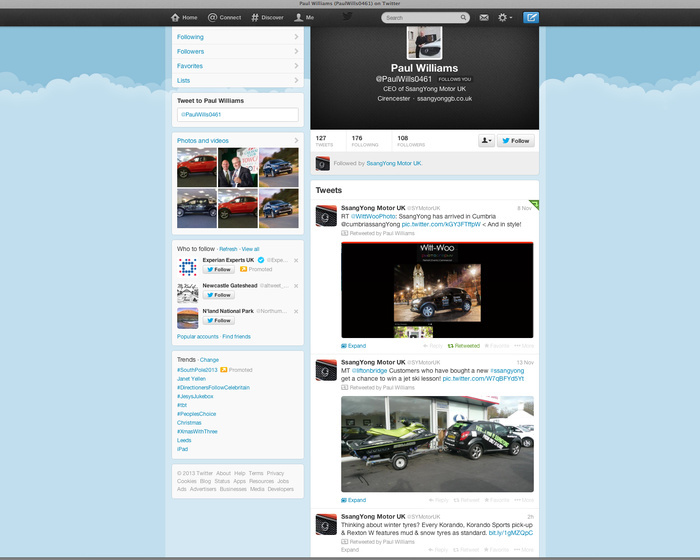Viewport: 700px width, 560px height.
Task: Click the Tweet to Paul Williams input box
Action: [x=238, y=114]
